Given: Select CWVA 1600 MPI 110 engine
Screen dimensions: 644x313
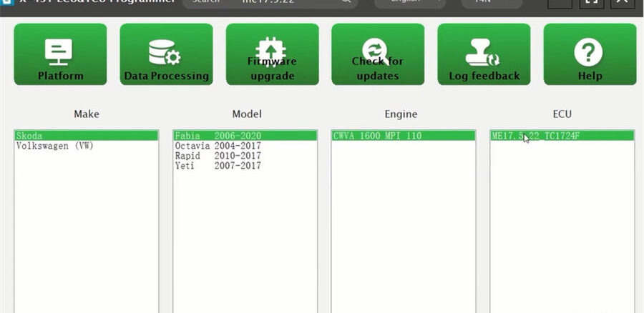Looking at the screenshot, I should [x=404, y=136].
